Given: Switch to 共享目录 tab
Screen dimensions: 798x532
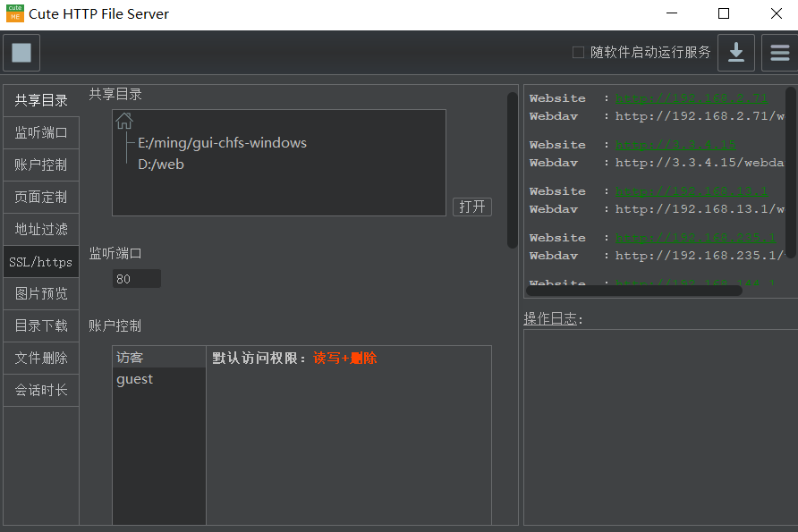Looking at the screenshot, I should click(41, 100).
